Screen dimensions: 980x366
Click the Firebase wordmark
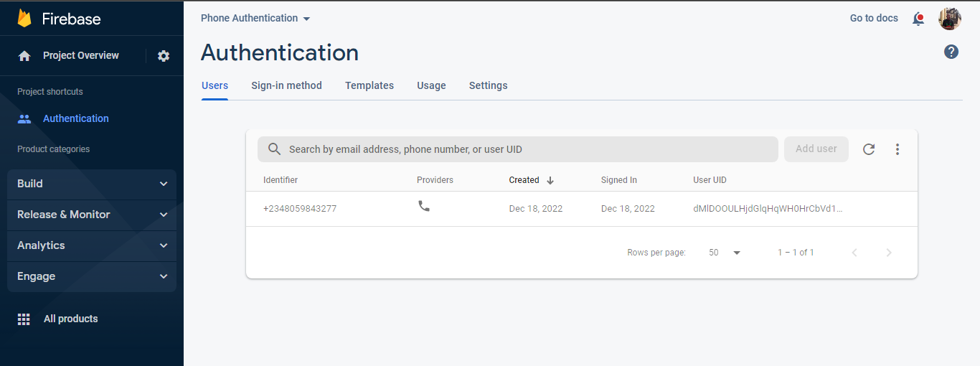point(71,19)
